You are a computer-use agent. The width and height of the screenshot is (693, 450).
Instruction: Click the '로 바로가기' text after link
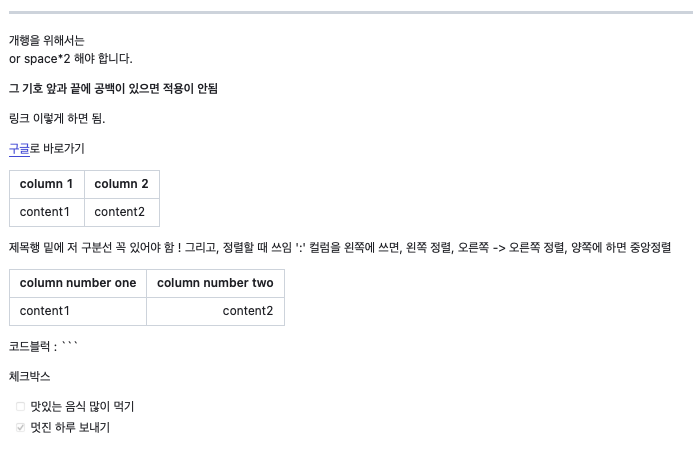[57, 149]
